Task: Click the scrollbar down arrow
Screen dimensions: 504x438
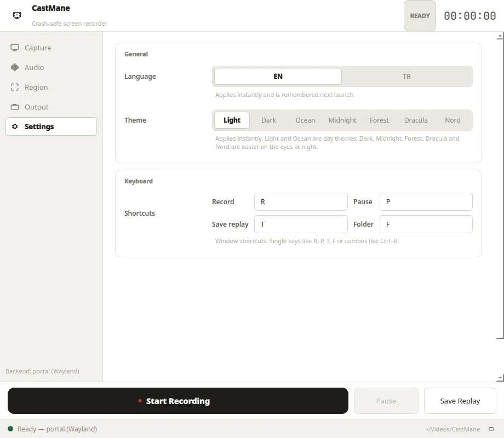Action: (x=500, y=378)
